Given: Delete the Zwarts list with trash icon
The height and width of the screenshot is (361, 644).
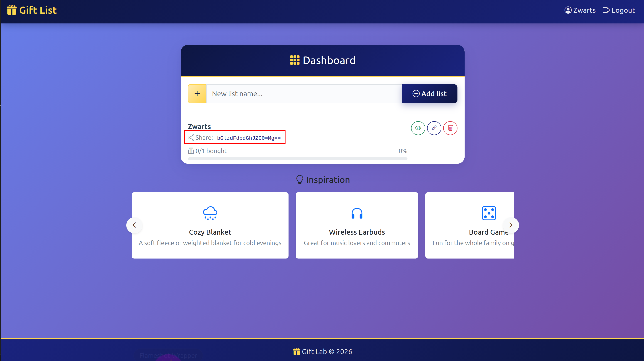Looking at the screenshot, I should pos(450,128).
